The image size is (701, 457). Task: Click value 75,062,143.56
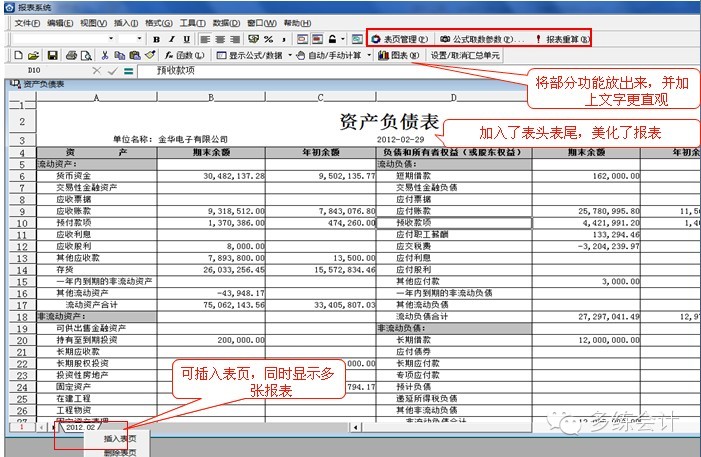(234, 305)
